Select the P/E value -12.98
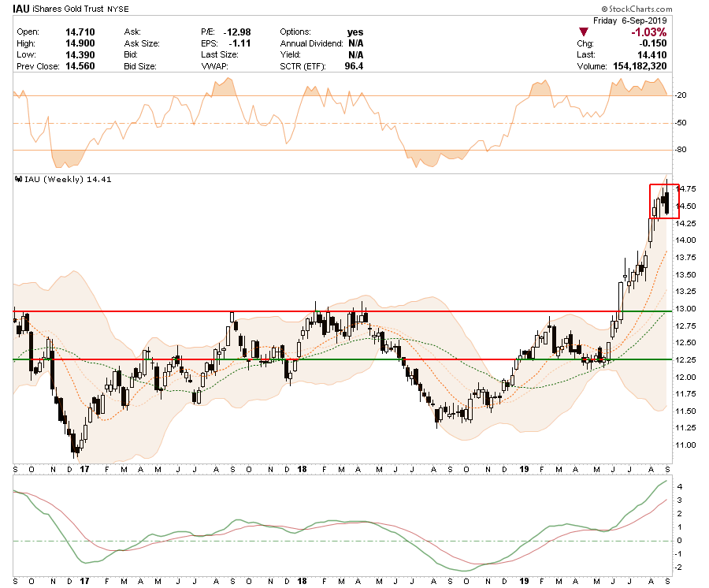 237,32
